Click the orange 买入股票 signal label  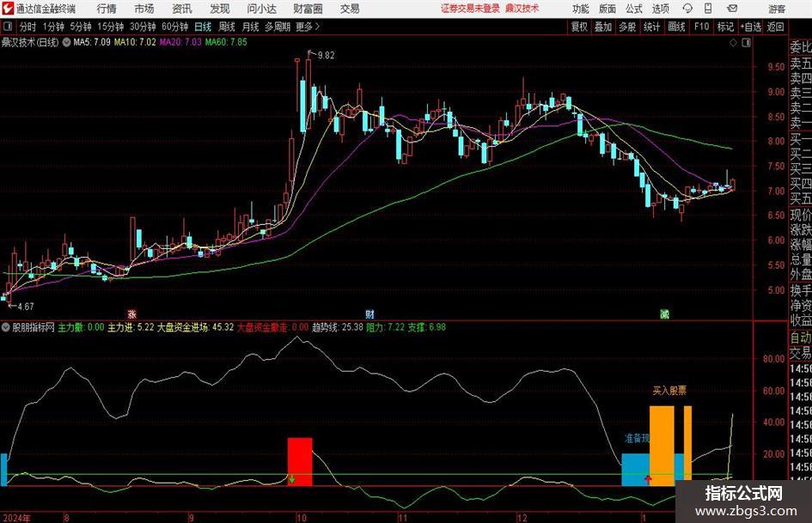click(669, 391)
